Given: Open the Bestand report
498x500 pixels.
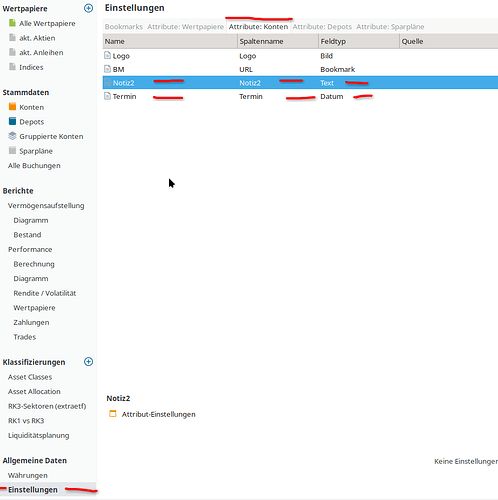Looking at the screenshot, I should pyautogui.click(x=27, y=235).
